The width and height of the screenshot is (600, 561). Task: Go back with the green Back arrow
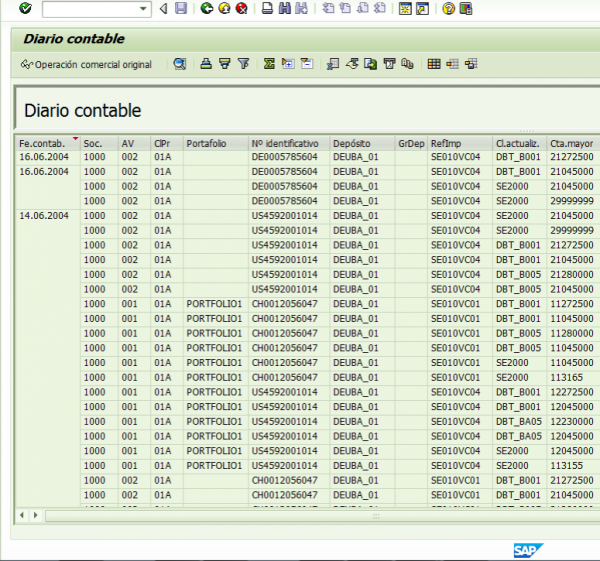point(207,8)
